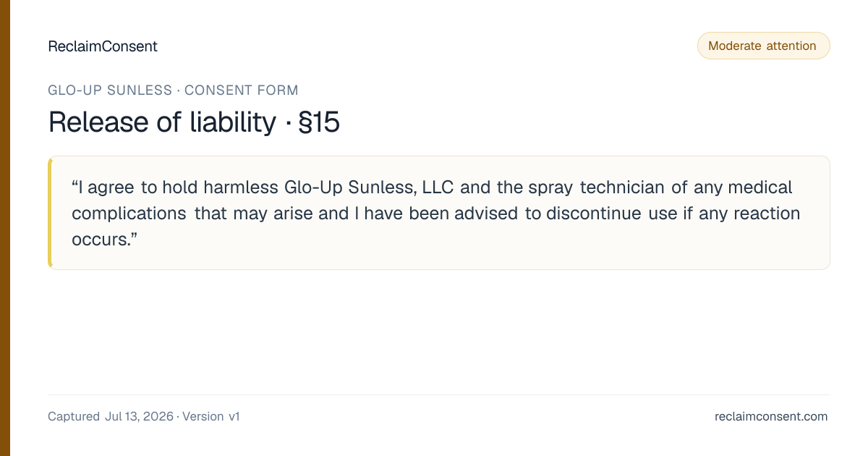This screenshot has height=456, width=868.
Task: Click "Glo-Up Sunless, LLC" in the quote
Action: 368,187
